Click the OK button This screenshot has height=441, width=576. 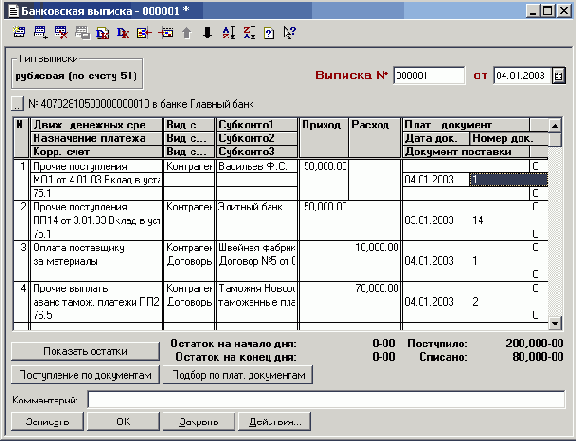coord(123,422)
